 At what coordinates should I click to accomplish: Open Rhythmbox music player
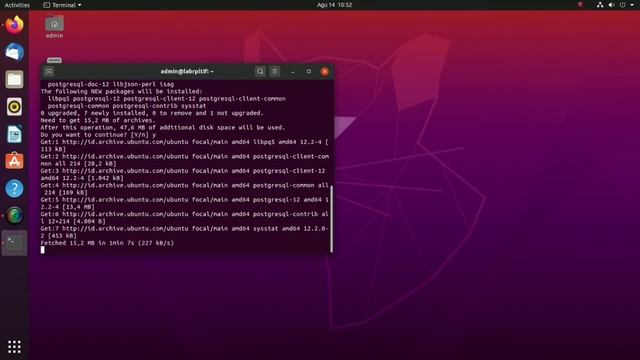(x=14, y=107)
